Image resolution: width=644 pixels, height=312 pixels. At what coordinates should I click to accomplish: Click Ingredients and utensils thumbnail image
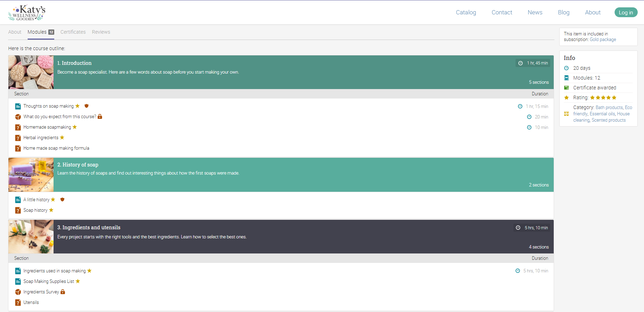[x=31, y=237]
